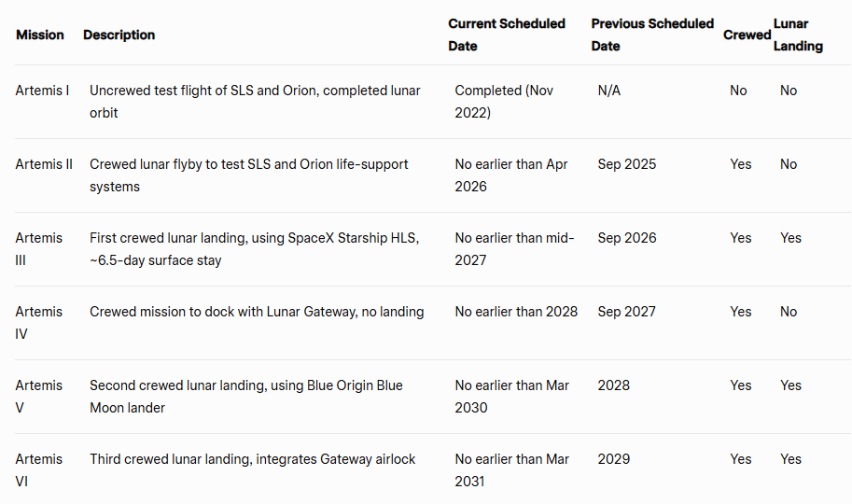The width and height of the screenshot is (852, 504).
Task: Click the Lunar Gateway docking mission description
Action: tap(257, 312)
